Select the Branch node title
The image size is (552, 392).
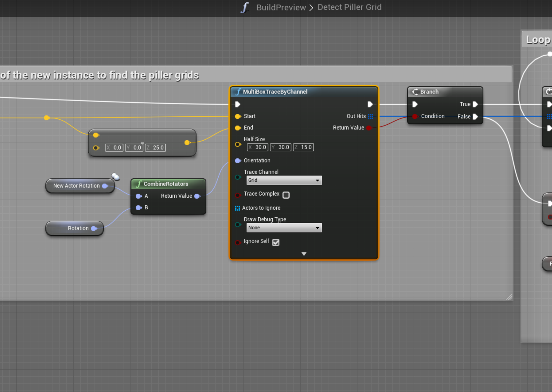coord(429,92)
